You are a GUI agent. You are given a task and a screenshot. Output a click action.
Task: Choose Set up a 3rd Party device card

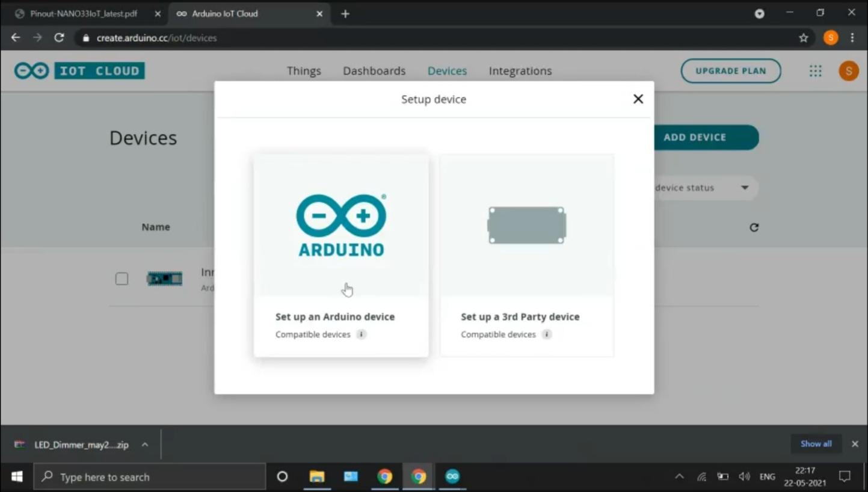click(527, 256)
